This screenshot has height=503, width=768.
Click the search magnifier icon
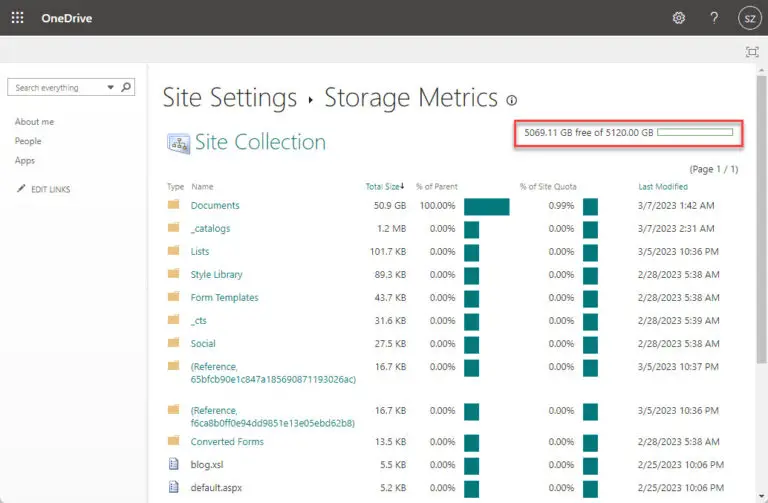click(x=126, y=88)
